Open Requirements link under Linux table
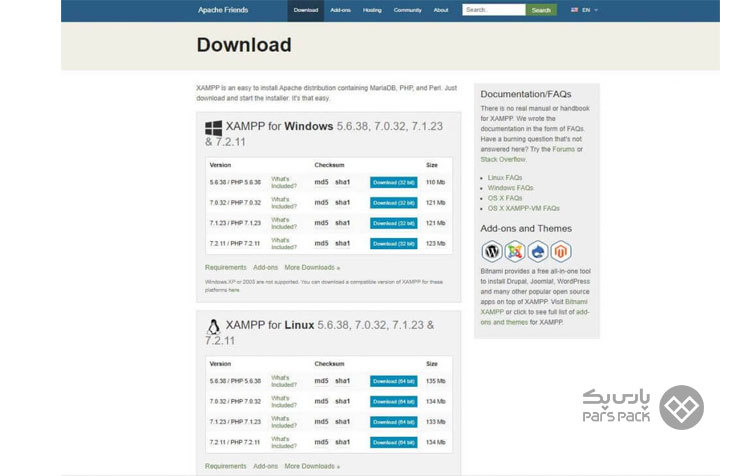Screen dimensions: 750x476 pyautogui.click(x=226, y=466)
